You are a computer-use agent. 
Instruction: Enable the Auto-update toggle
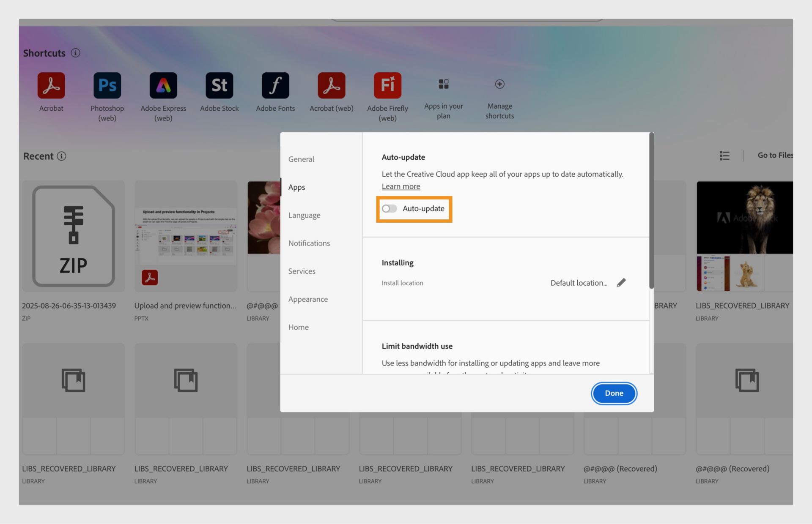[x=389, y=209]
